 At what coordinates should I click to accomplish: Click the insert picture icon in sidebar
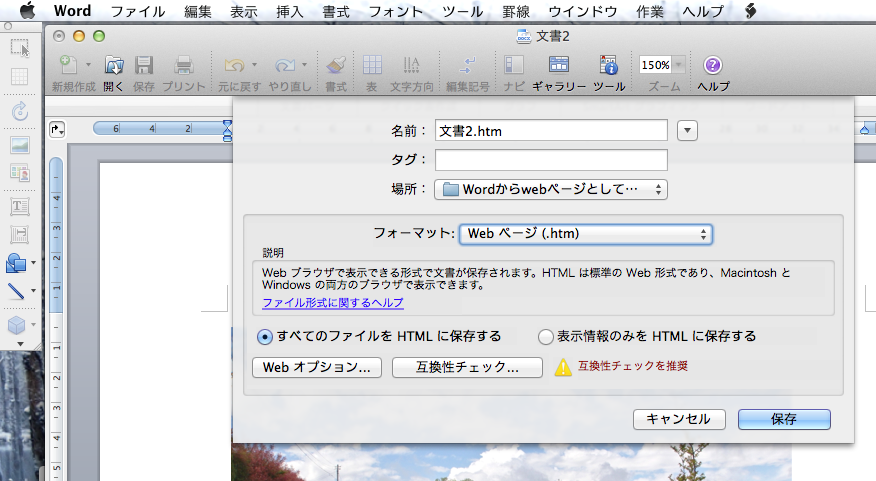pyautogui.click(x=20, y=145)
